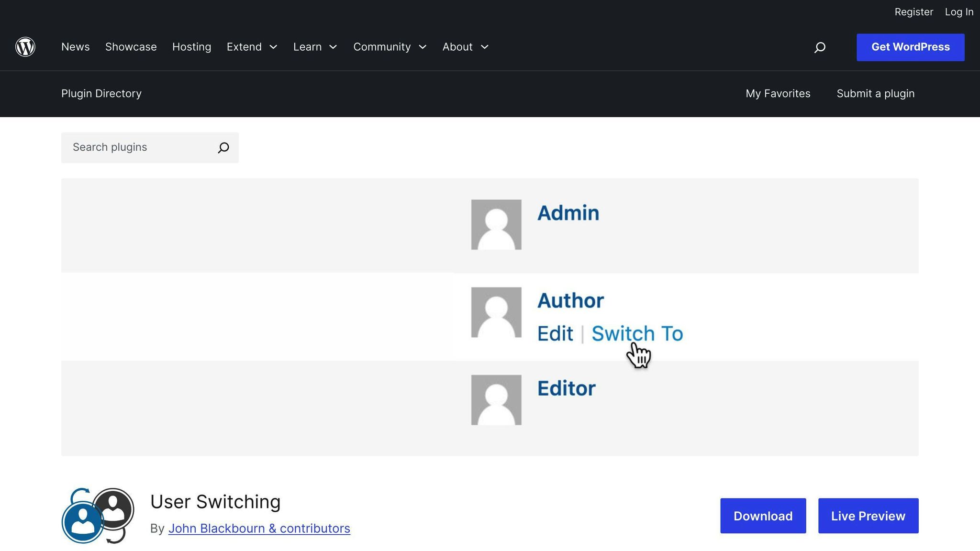Open the Plugin Directory link
This screenshot has height=551, width=980.
tap(101, 94)
